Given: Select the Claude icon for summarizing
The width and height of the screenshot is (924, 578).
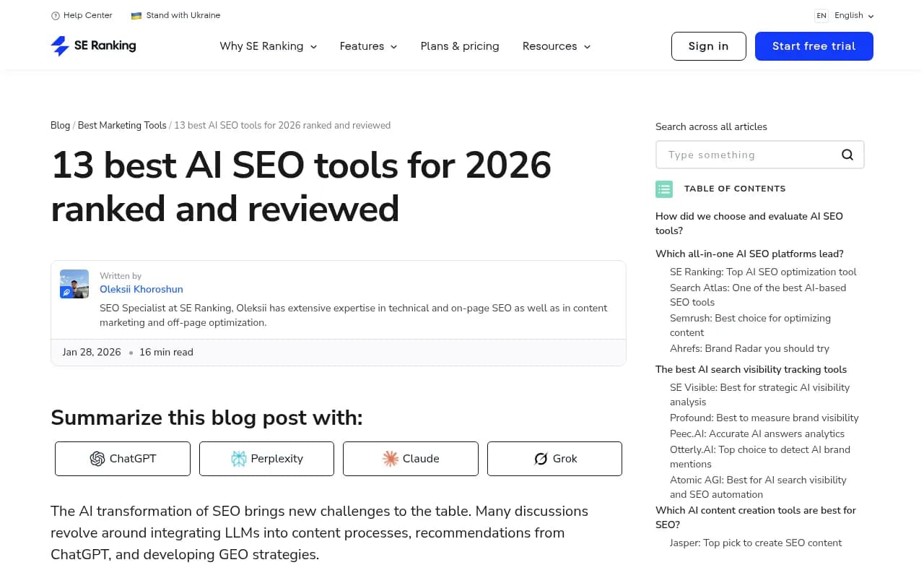Looking at the screenshot, I should tap(390, 459).
